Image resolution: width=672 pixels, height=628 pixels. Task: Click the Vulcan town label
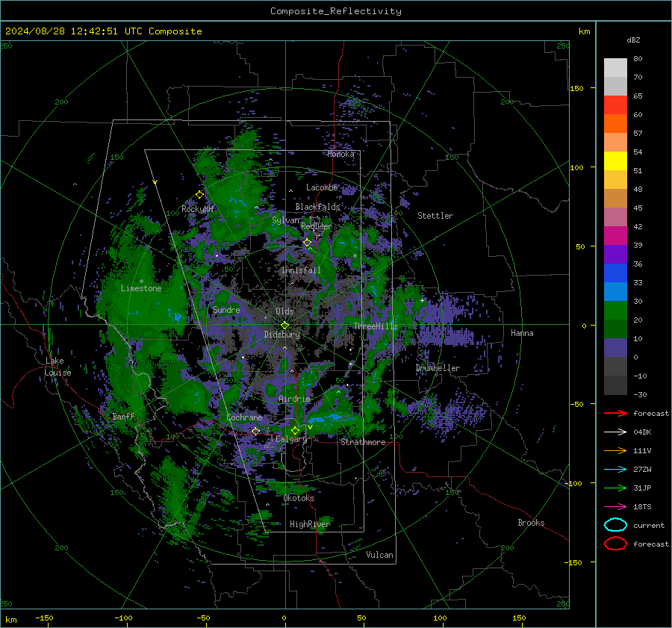point(379,555)
